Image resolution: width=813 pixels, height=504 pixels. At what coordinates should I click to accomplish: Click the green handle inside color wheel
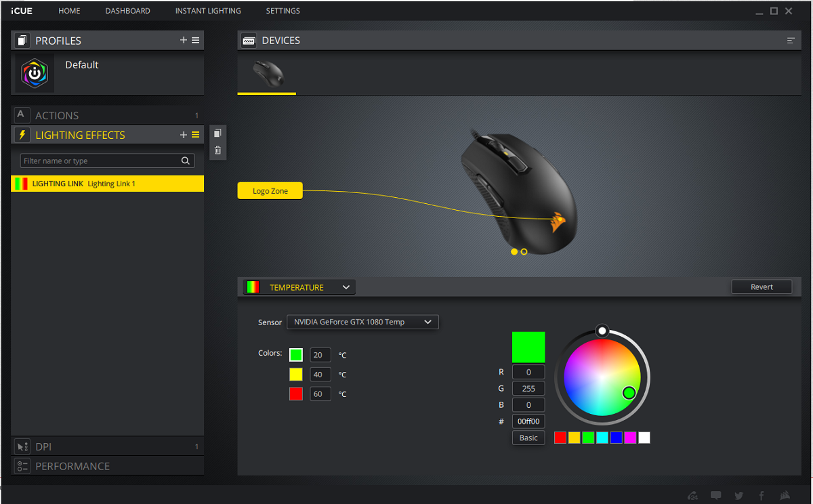coord(629,392)
